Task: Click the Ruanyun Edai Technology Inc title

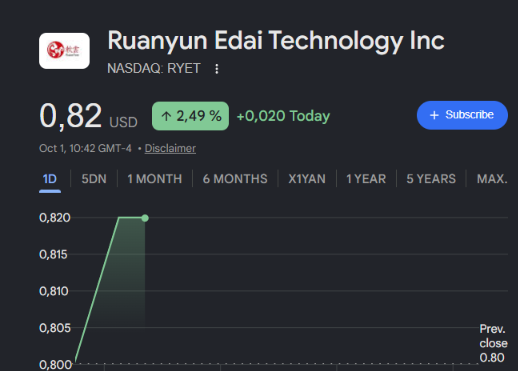Action: (x=276, y=41)
